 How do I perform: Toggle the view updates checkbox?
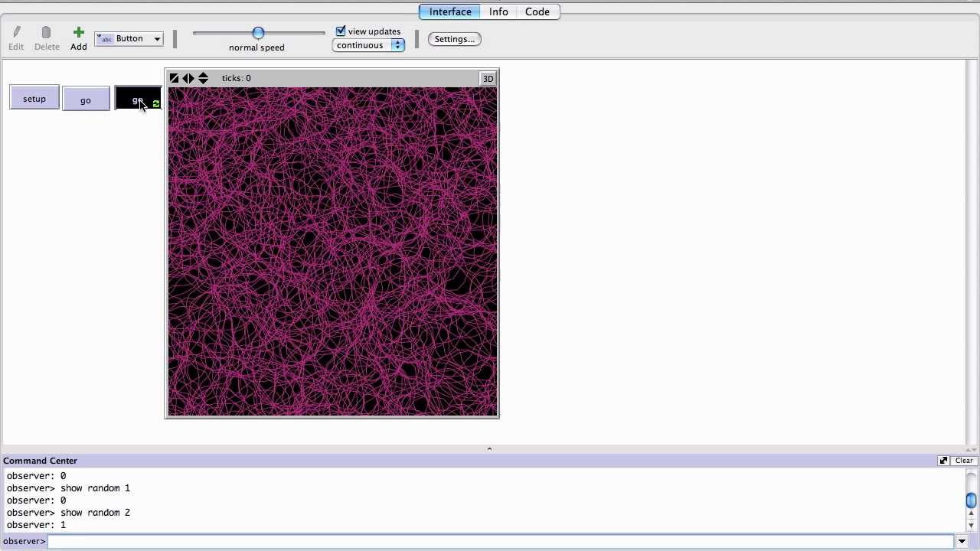(341, 31)
